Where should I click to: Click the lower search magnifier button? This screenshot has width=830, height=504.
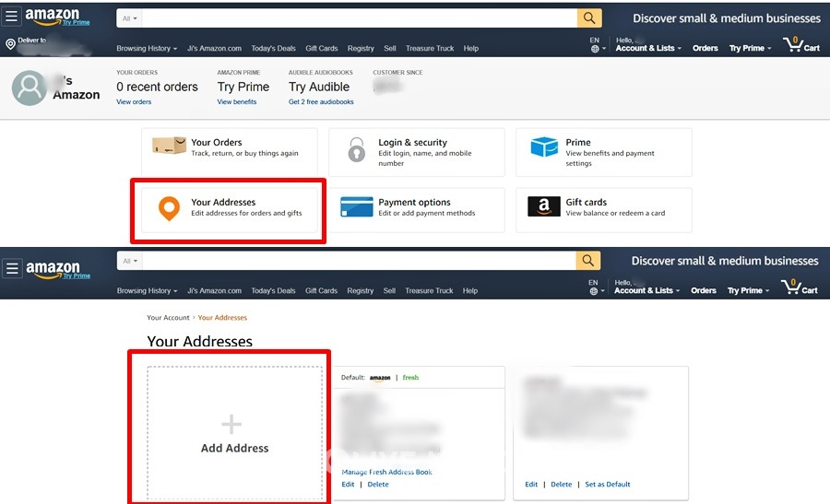click(588, 260)
